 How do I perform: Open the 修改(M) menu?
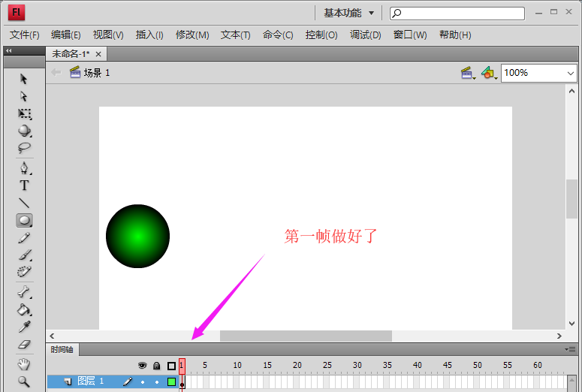[192, 35]
